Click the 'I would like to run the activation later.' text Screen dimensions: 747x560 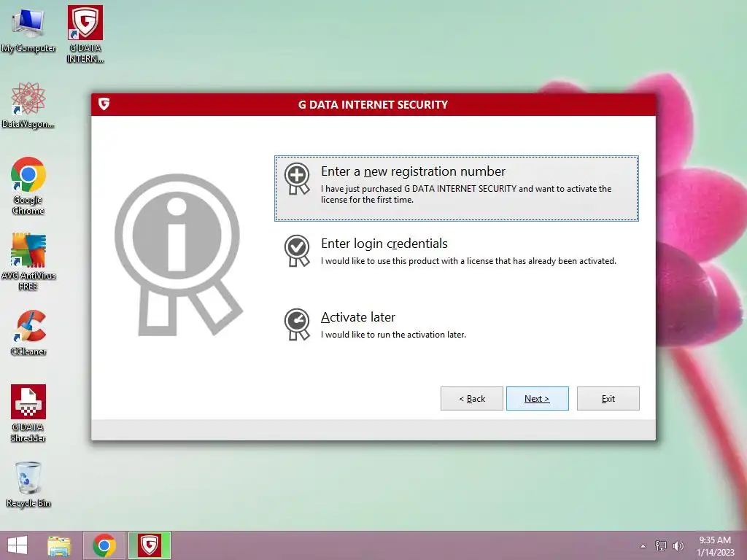393,335
